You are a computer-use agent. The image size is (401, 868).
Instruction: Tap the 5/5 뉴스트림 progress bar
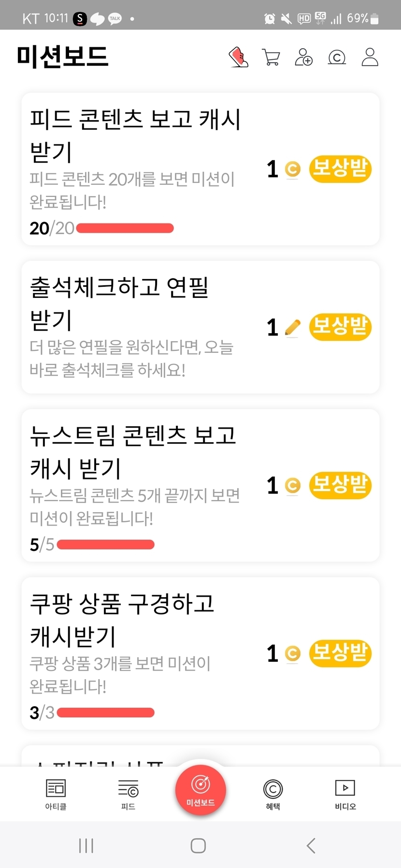click(105, 545)
